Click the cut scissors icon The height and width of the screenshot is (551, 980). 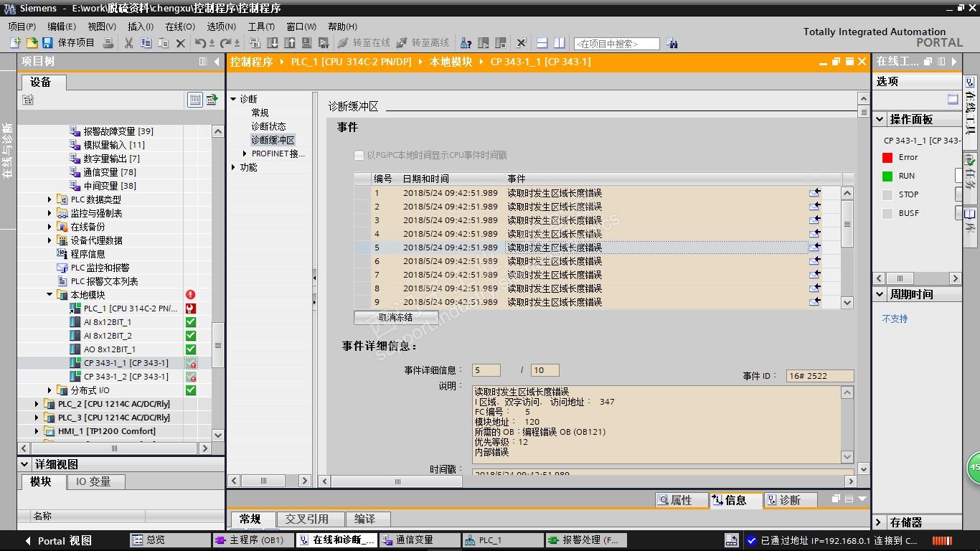click(x=129, y=43)
